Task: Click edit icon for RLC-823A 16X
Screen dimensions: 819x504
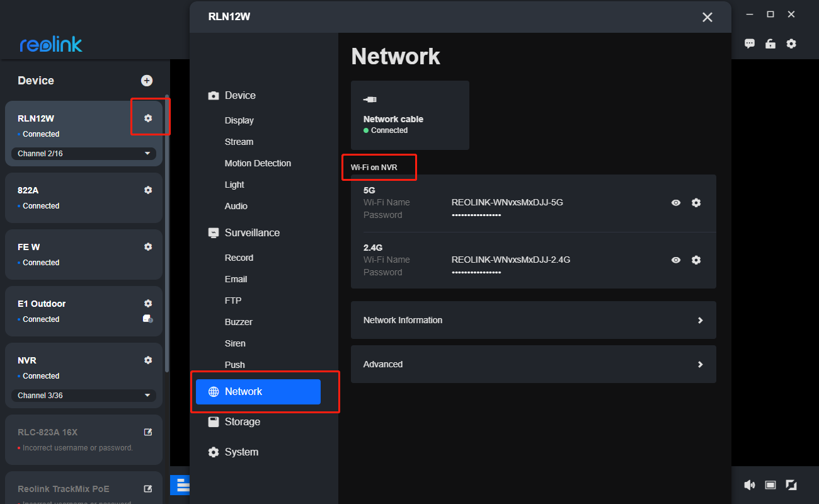Action: coord(148,432)
